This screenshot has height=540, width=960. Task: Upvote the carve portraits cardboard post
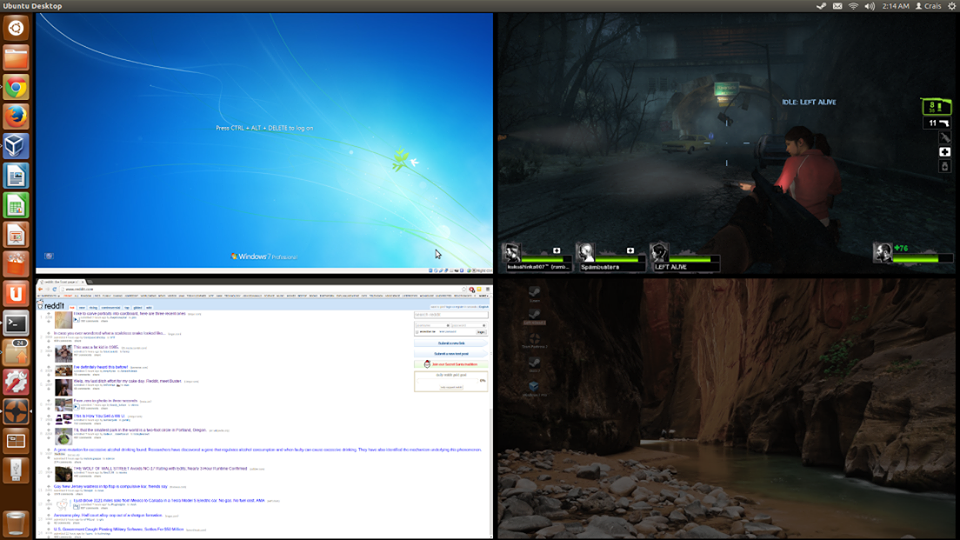(49, 313)
